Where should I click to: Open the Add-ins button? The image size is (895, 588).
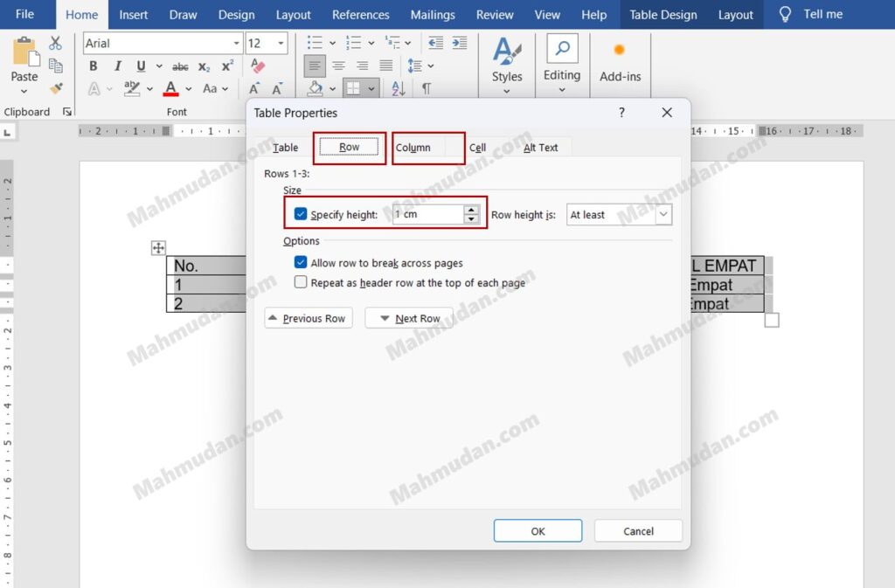point(620,60)
